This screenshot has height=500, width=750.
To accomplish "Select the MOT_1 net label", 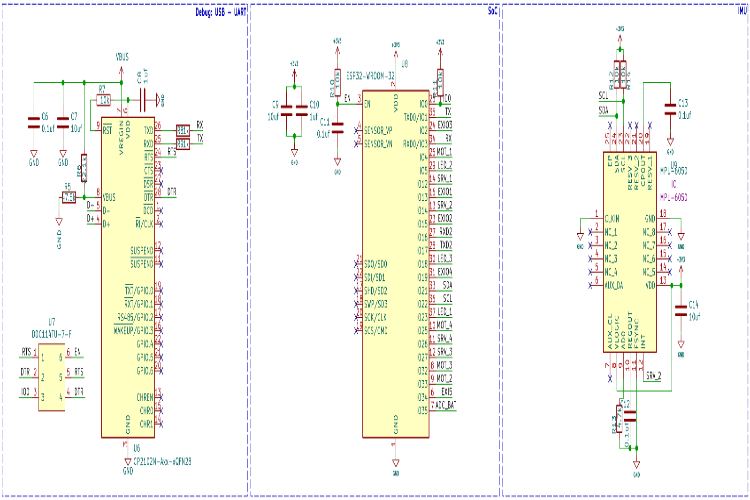I will [x=444, y=152].
